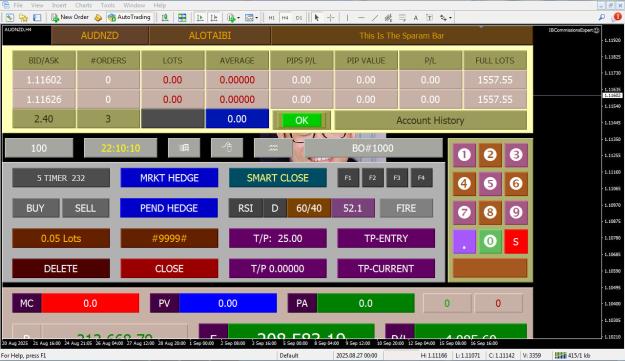Click keypad number 9

click(x=516, y=212)
